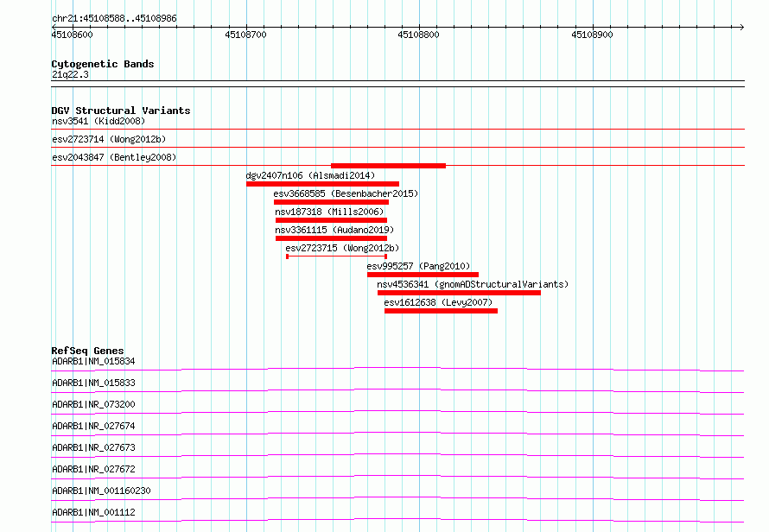Viewport: 769px width, 532px height.
Task: Click the chr21:45108588..45108986 region label
Action: click(114, 18)
